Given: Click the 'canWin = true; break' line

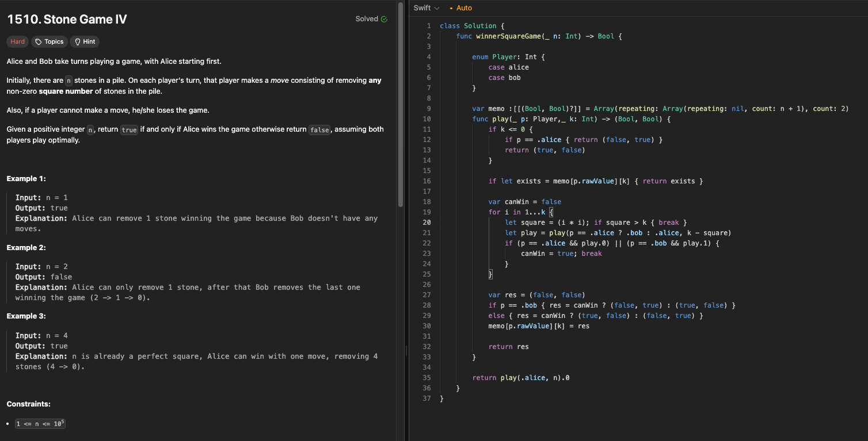Looking at the screenshot, I should (x=561, y=254).
